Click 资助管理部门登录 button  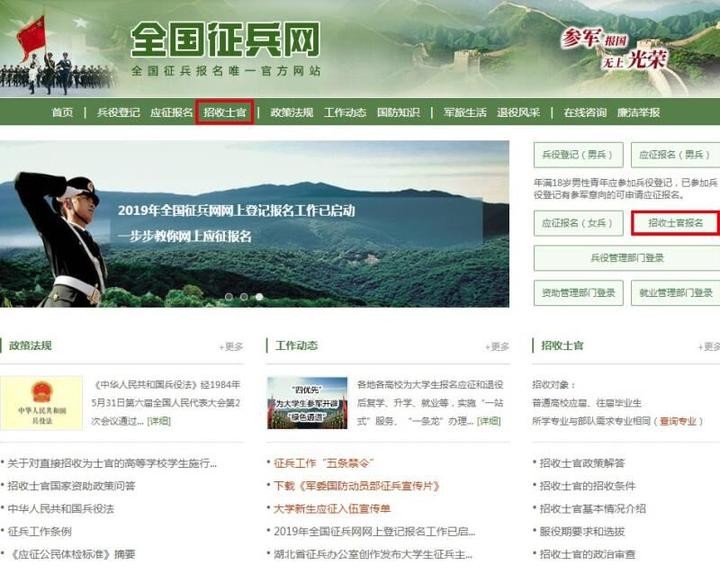(x=578, y=293)
